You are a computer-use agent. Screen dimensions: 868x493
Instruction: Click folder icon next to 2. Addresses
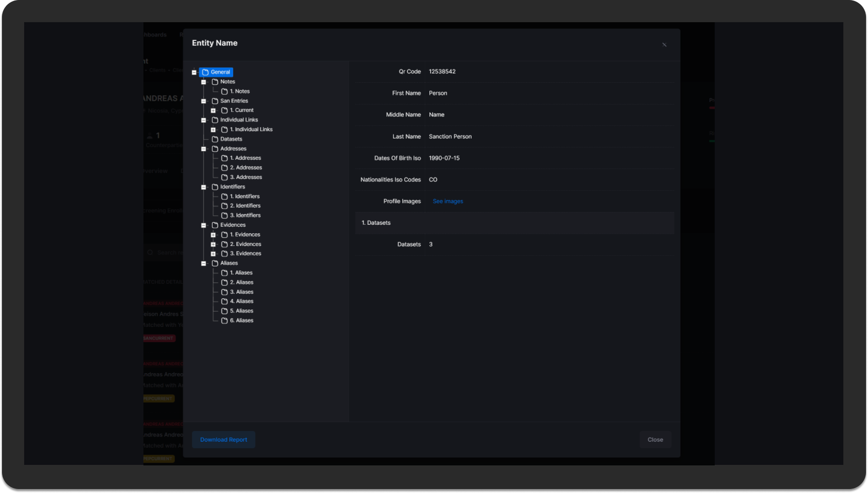[x=224, y=168]
